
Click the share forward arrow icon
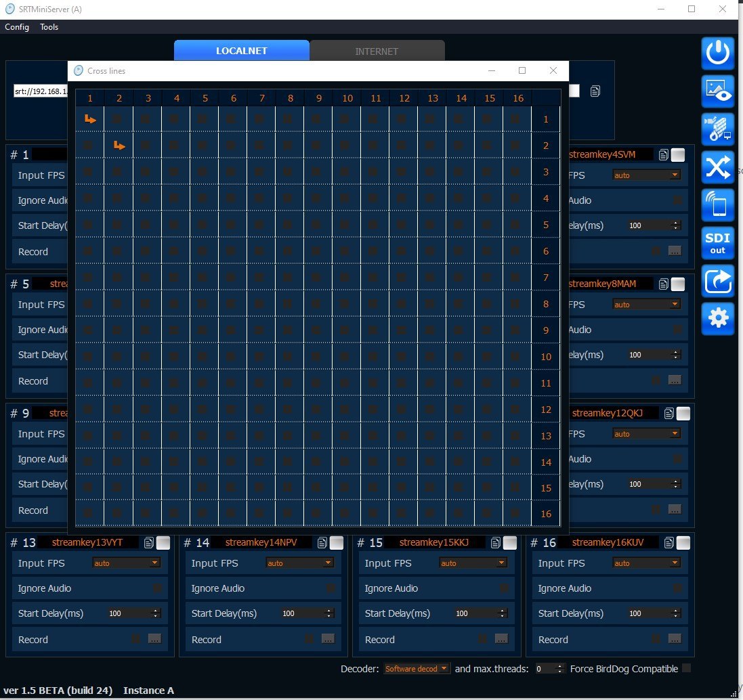click(717, 281)
